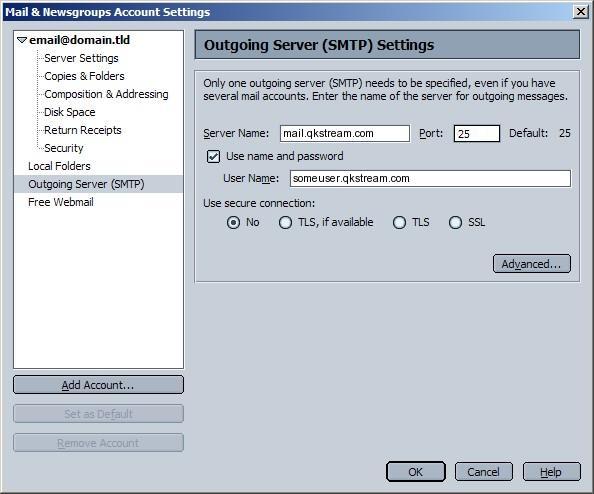This screenshot has height=494, width=594.
Task: Select Local Folders in sidebar
Action: point(59,166)
